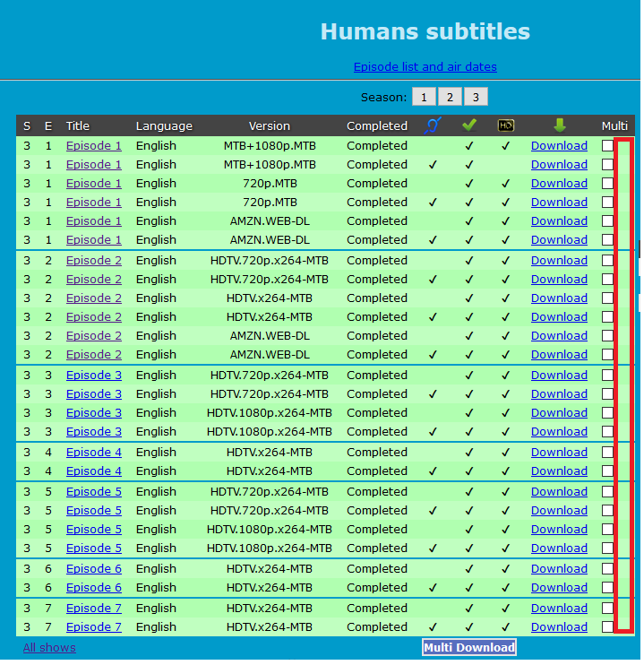
Task: Open first Episode 6 title link
Action: tap(94, 569)
